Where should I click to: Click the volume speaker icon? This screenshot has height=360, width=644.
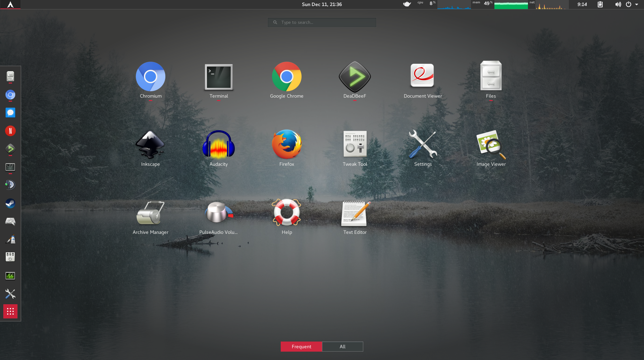click(618, 4)
